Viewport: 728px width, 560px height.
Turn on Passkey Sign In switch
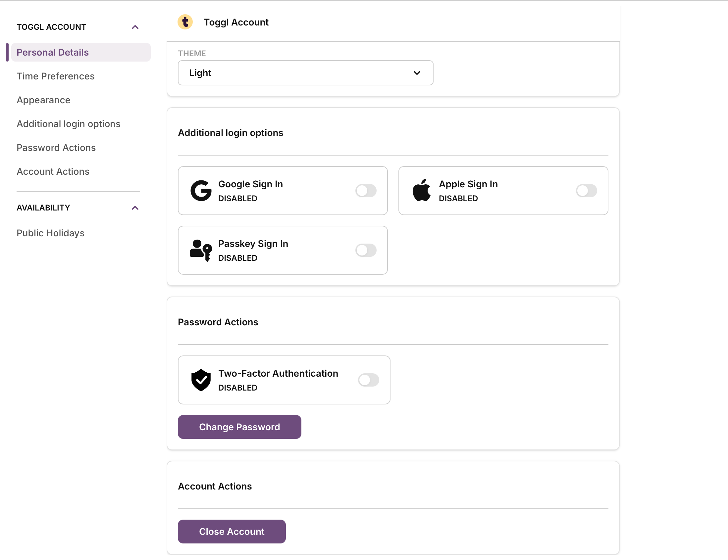[366, 250]
